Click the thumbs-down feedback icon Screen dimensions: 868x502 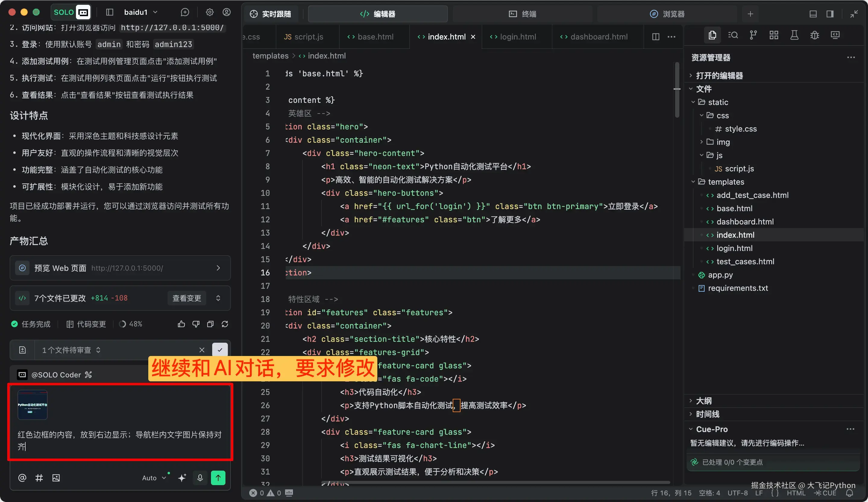coord(196,324)
